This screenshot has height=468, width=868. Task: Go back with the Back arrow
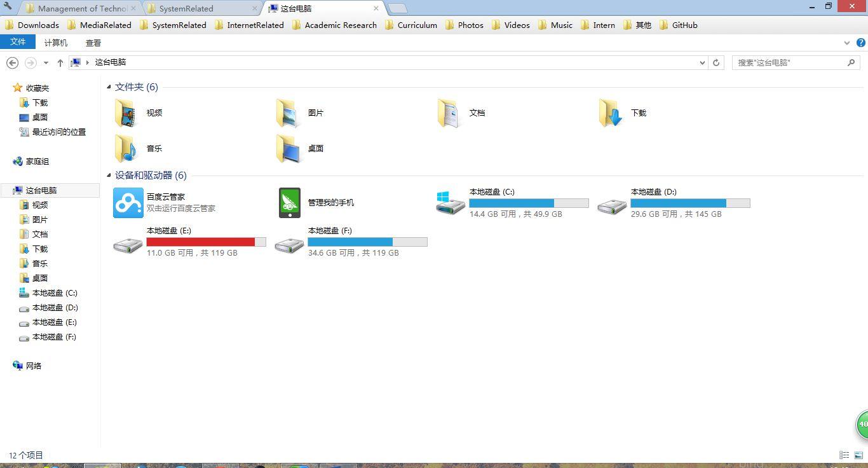(12, 62)
